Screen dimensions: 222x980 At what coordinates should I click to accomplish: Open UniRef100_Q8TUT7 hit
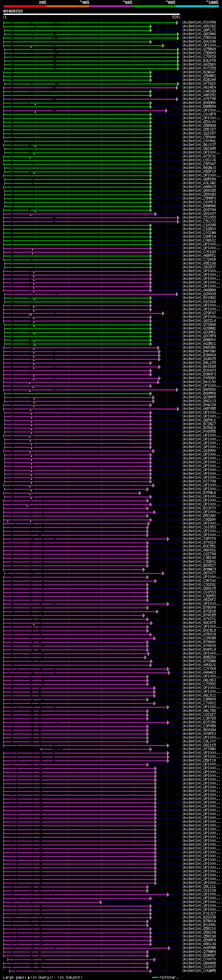[199, 573]
